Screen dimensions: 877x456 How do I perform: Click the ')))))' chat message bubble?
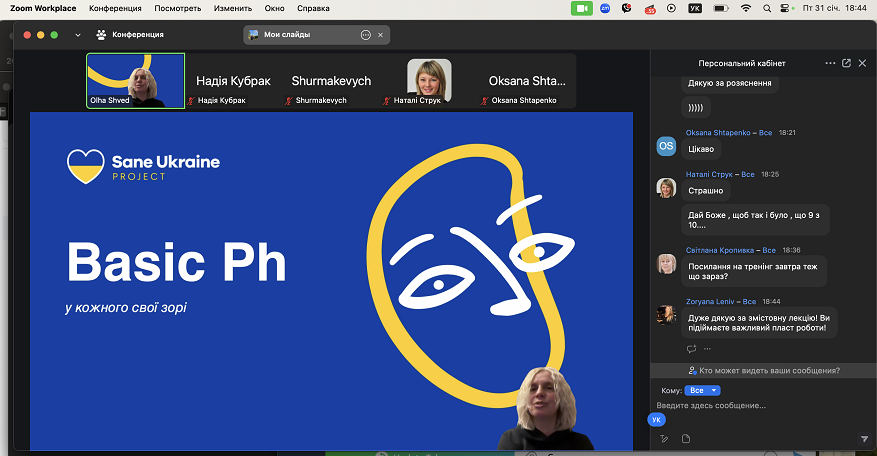[x=696, y=107]
